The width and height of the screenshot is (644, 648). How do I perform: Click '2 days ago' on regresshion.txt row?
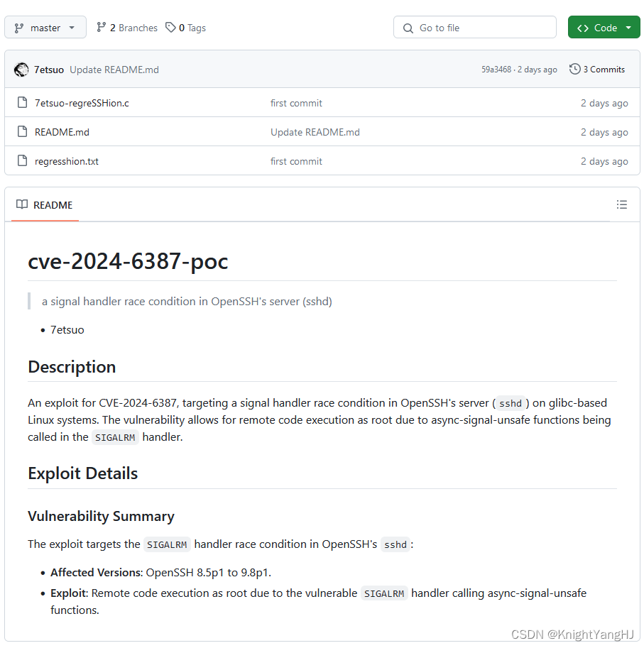tap(604, 161)
